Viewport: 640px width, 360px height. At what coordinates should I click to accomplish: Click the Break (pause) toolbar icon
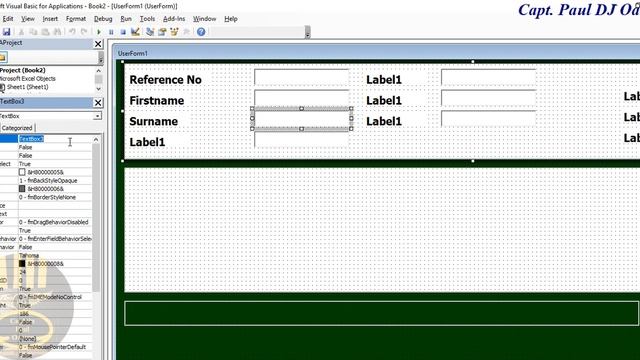[111, 32]
